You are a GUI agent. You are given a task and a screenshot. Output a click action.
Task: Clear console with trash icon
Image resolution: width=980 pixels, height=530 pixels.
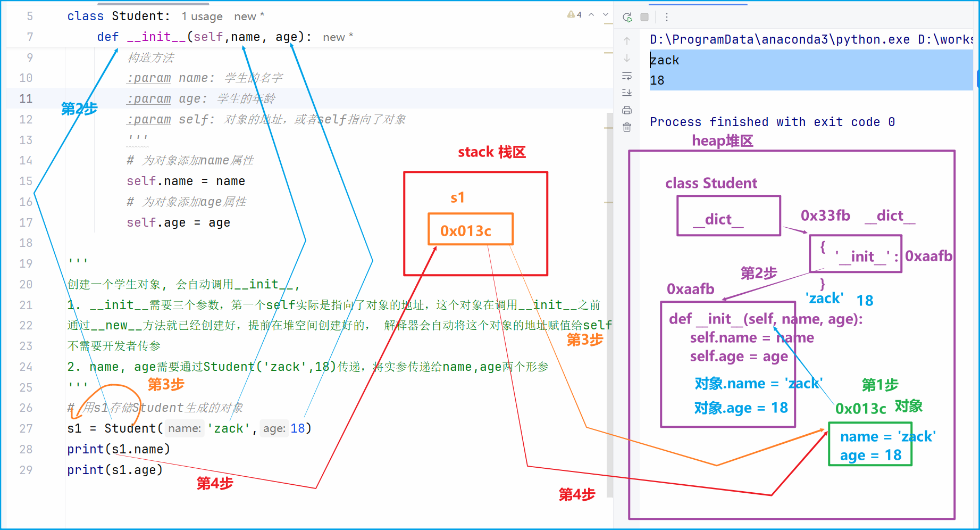[x=627, y=127]
